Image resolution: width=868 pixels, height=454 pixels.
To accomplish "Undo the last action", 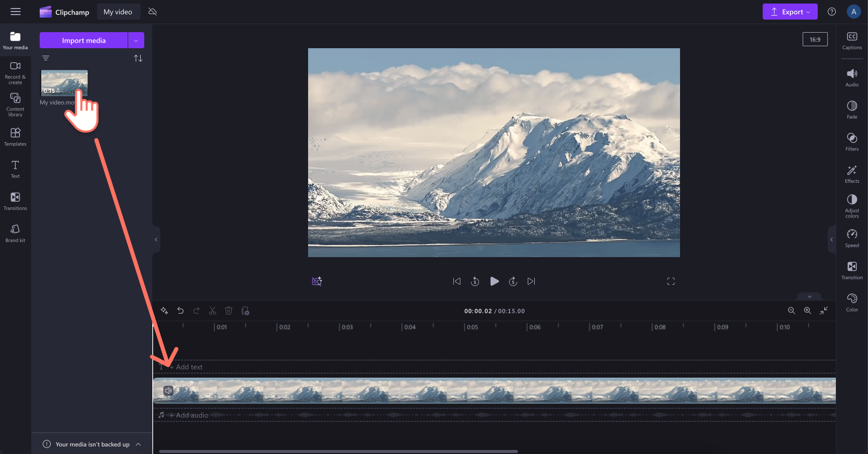I will 180,311.
